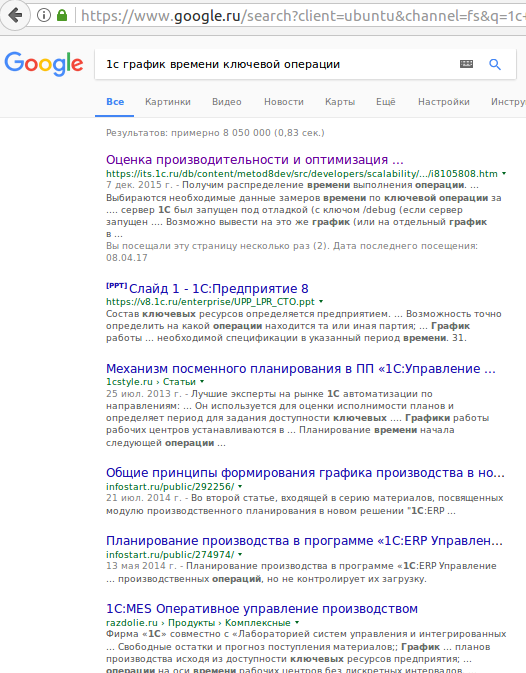Open result Общие принципы формирования графика производства
The image size is (526, 673).
click(305, 473)
